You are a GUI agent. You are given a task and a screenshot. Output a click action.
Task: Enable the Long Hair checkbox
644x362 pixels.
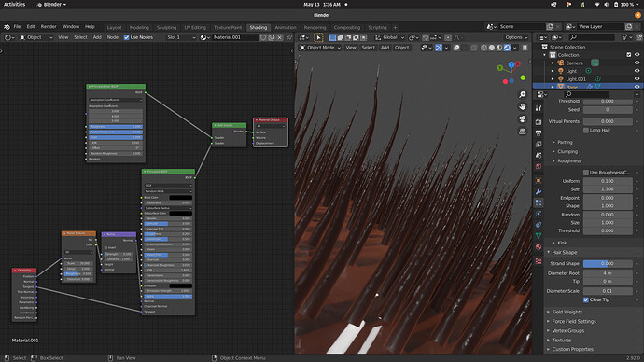click(x=586, y=131)
